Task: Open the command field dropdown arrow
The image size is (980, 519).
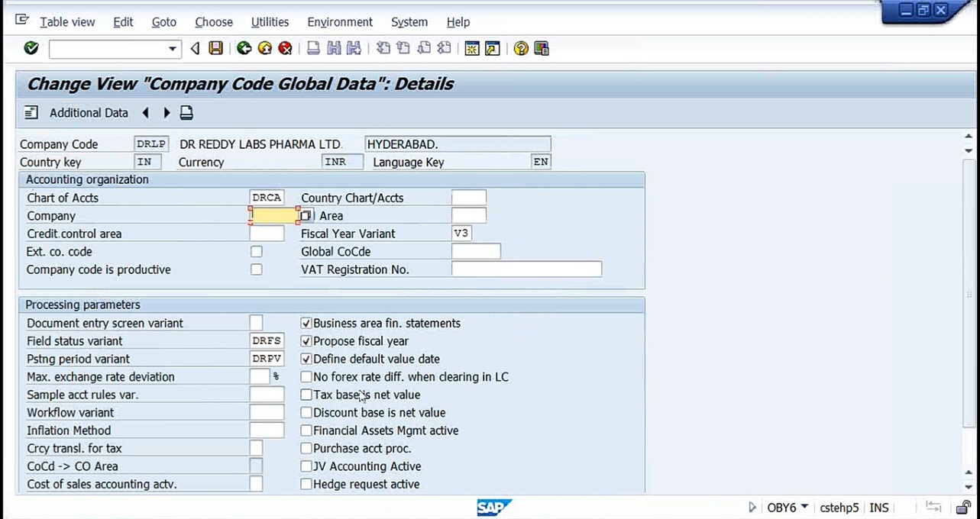Action: click(173, 49)
